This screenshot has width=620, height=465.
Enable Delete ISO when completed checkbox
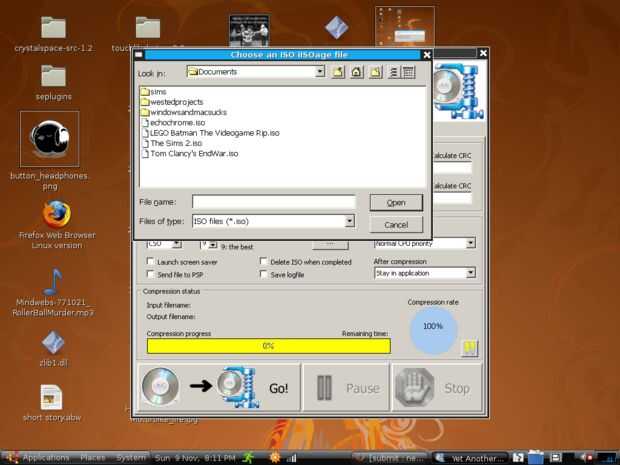[x=263, y=261]
